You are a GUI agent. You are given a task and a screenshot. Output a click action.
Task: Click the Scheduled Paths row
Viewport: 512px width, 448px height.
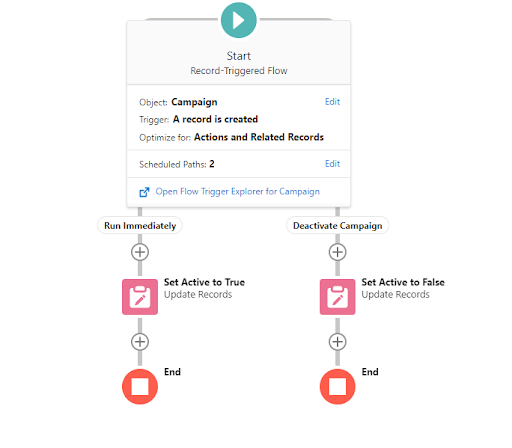click(239, 164)
